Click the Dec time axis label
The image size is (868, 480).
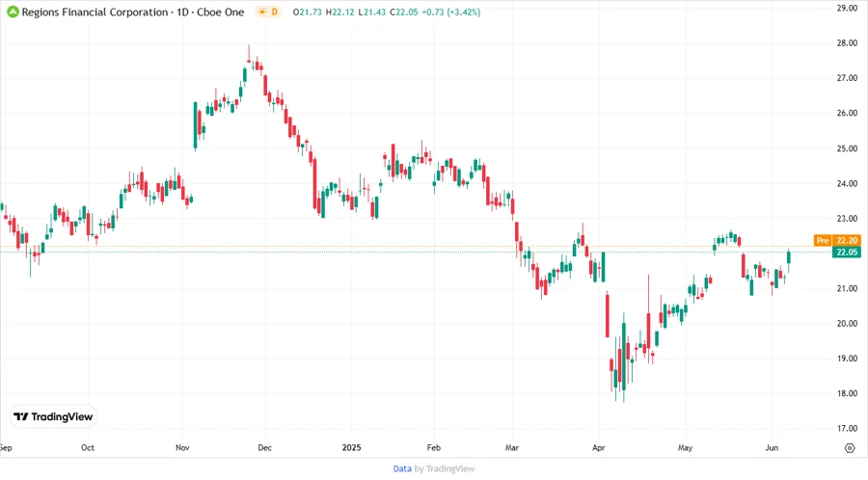(x=264, y=448)
